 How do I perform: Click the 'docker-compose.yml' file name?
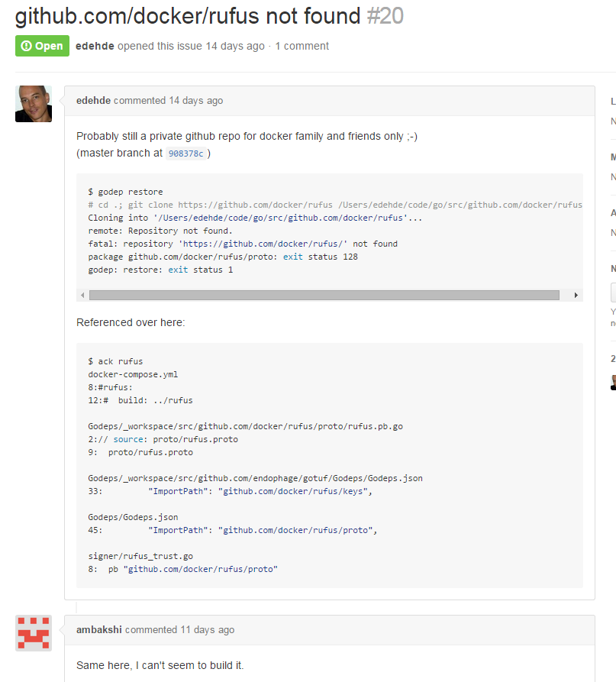click(133, 374)
